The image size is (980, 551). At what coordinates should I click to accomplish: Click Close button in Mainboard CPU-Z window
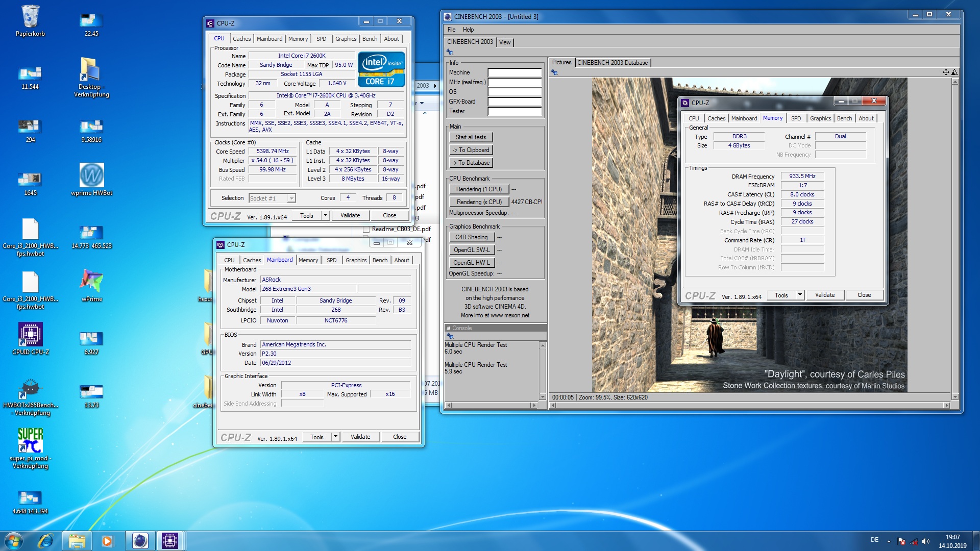(x=400, y=437)
